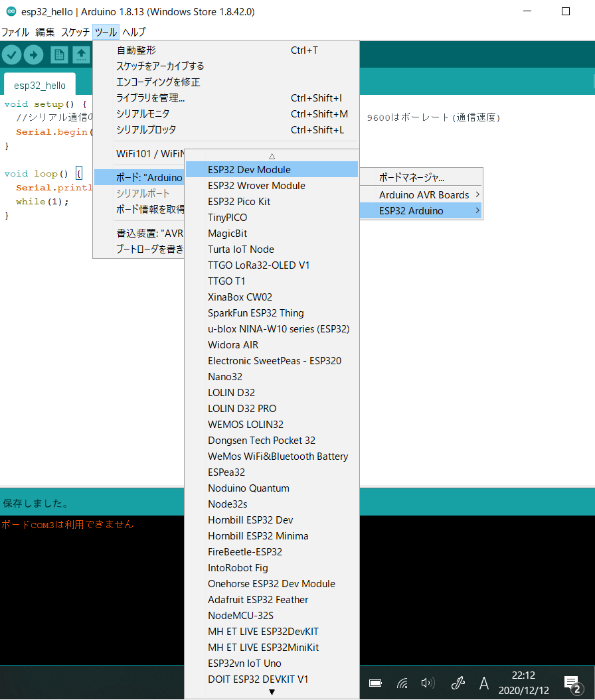Choose エンコーディングを修正
The width and height of the screenshot is (595, 700).
tap(226, 82)
